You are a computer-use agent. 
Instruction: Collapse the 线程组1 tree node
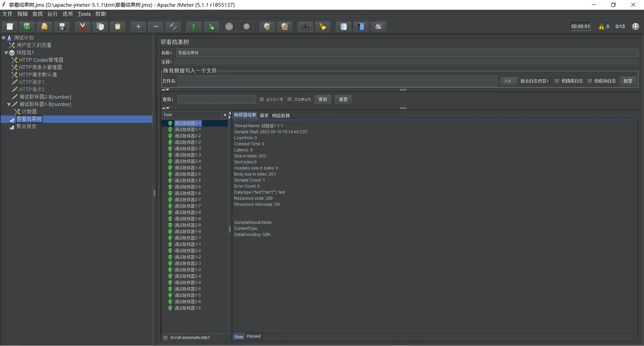click(x=6, y=53)
